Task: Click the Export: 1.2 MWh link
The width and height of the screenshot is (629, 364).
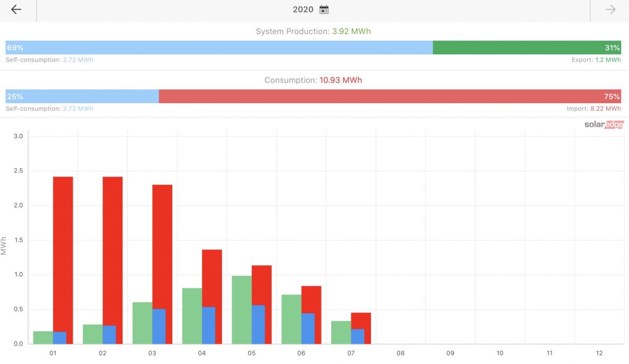Action: click(x=596, y=60)
